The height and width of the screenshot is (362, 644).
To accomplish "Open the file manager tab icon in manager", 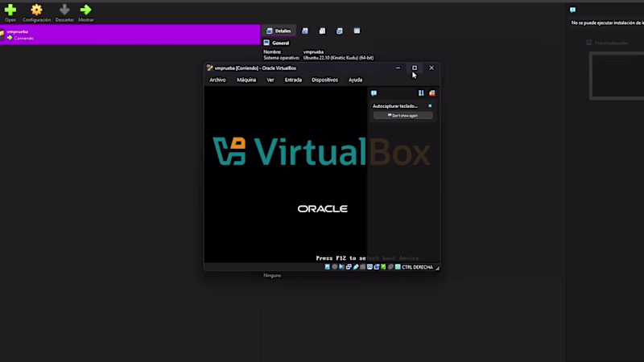I will 357,31.
